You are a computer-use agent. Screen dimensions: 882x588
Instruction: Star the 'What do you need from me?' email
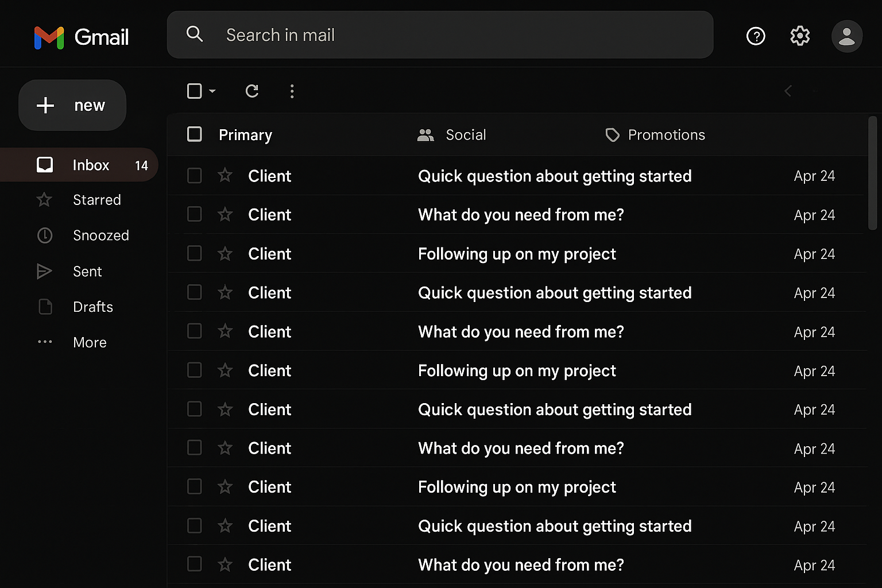point(225,214)
